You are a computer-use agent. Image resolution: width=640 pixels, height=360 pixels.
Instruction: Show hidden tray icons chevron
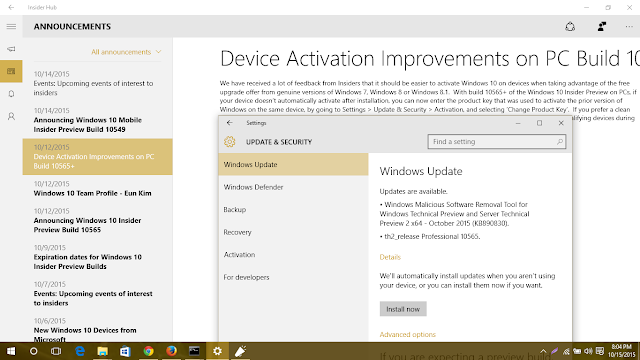[543, 351]
